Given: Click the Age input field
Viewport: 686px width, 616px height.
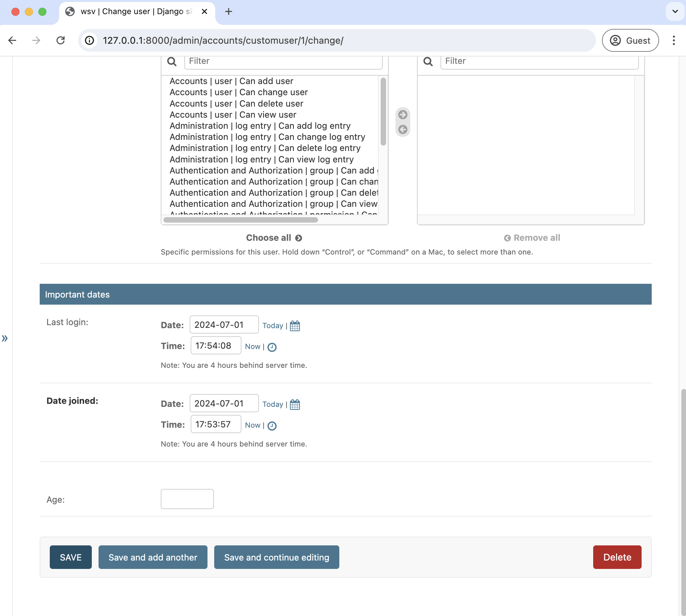Looking at the screenshot, I should click(187, 499).
